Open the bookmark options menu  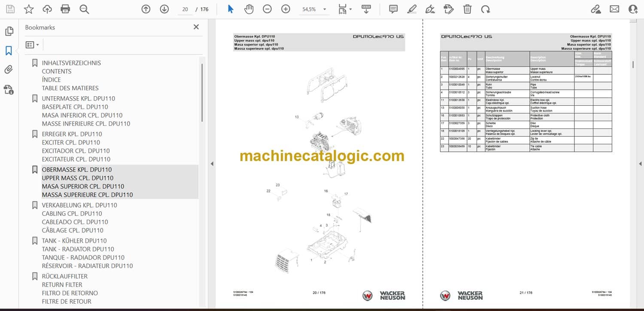pos(32,45)
